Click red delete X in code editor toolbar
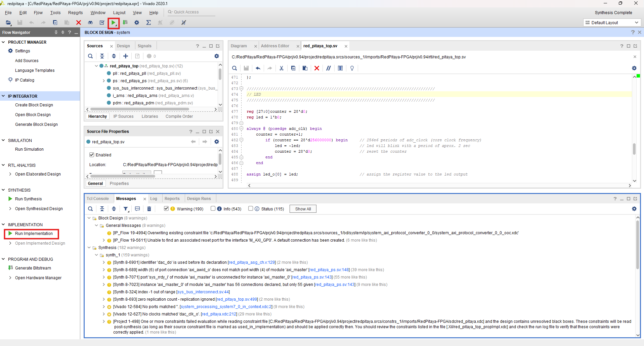 (x=317, y=68)
